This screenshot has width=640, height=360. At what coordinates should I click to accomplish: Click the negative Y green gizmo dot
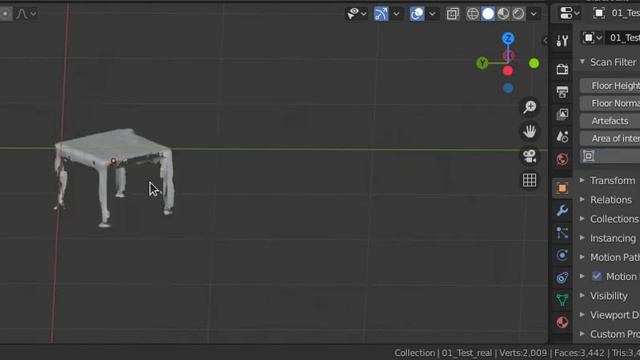click(x=534, y=63)
